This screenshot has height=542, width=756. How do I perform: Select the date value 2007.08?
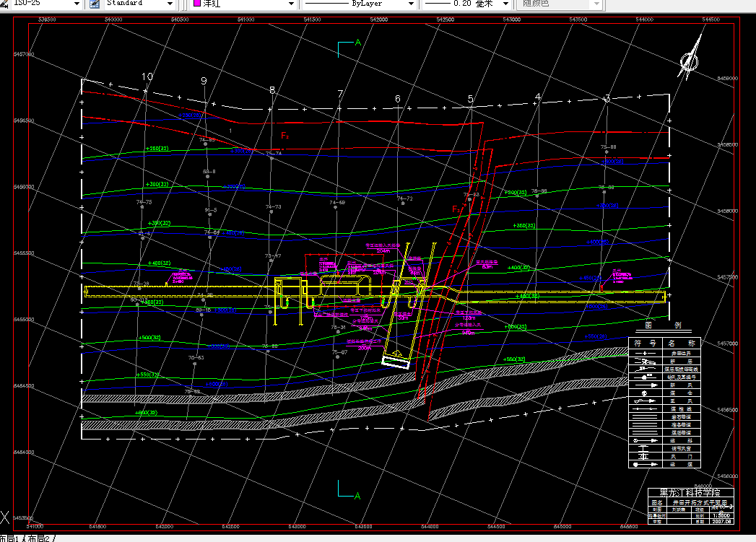(721, 521)
